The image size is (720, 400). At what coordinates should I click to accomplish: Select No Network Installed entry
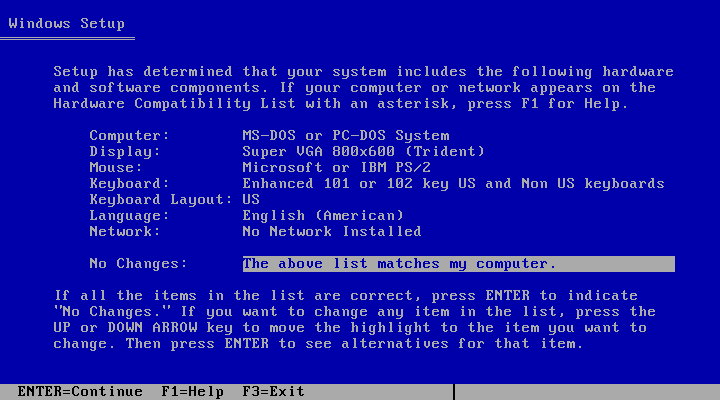click(x=332, y=231)
